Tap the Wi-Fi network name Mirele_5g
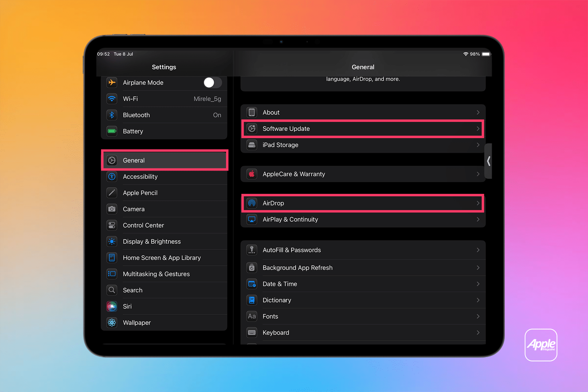This screenshot has height=392, width=588. coord(207,99)
